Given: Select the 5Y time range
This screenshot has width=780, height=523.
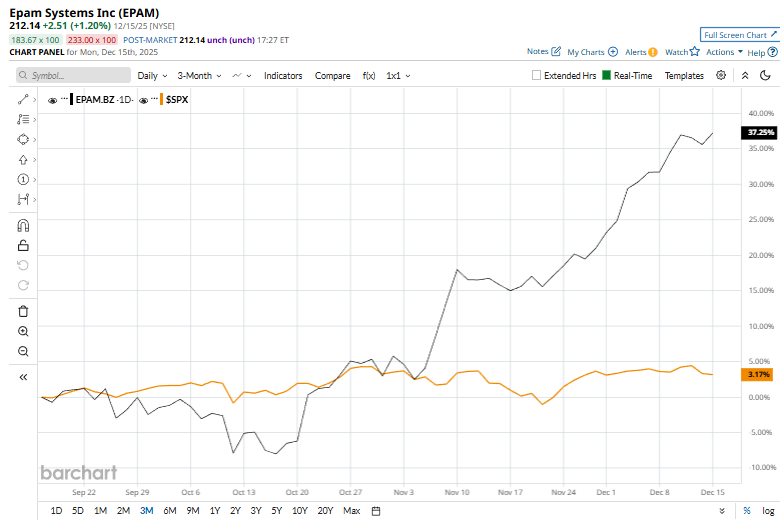Looking at the screenshot, I should point(277,511).
